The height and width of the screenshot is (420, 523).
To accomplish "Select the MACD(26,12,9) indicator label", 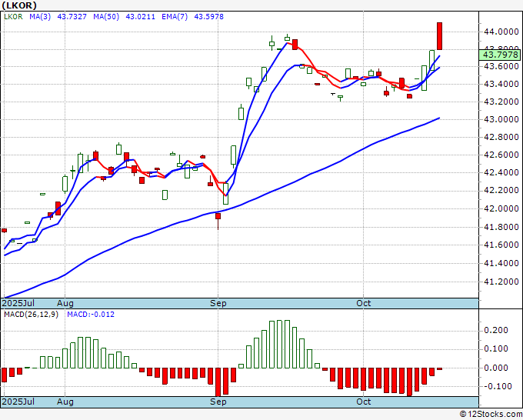I will click(x=31, y=315).
